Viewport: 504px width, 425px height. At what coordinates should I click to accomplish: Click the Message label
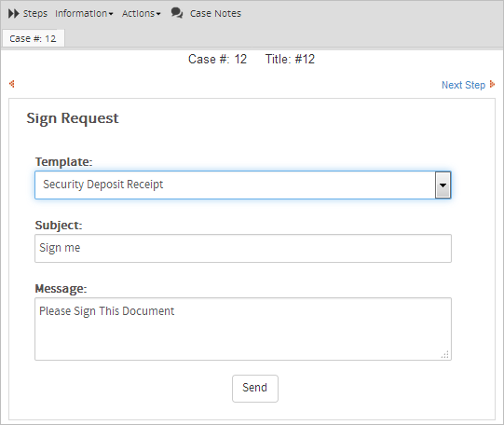pos(61,289)
